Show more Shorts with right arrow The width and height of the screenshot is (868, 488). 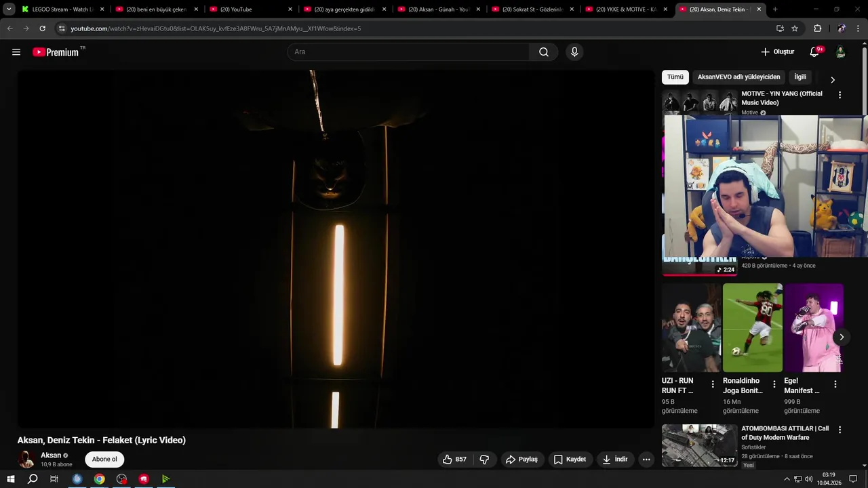[842, 337]
